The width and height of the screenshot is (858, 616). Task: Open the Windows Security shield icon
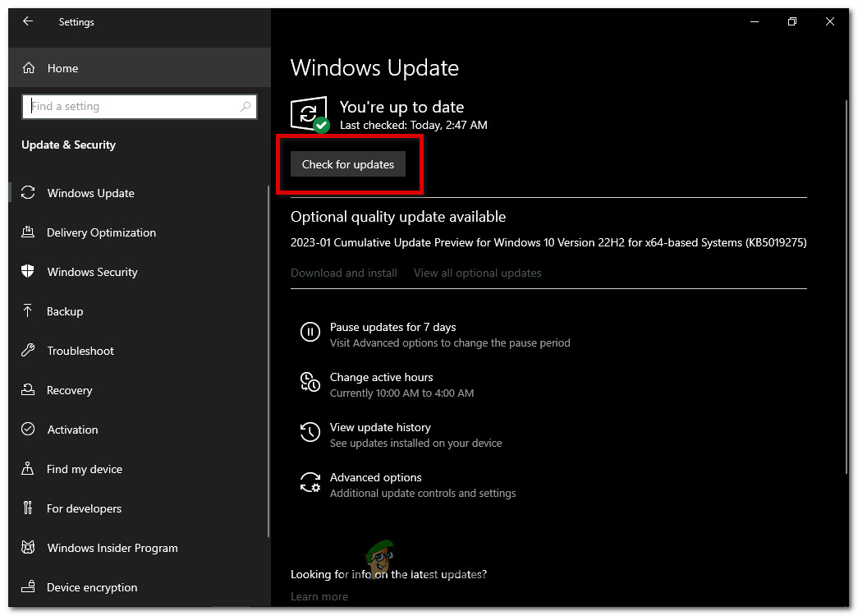30,272
